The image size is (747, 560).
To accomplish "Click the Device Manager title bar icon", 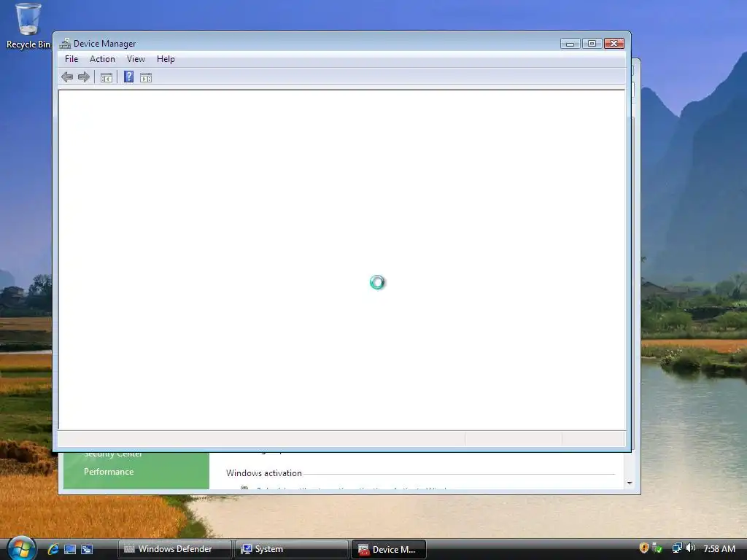I will point(65,44).
